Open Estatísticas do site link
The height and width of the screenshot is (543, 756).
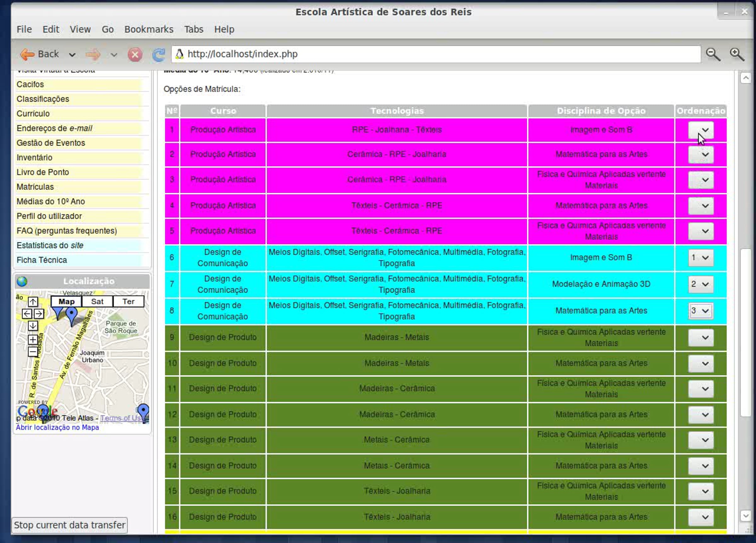pos(50,246)
